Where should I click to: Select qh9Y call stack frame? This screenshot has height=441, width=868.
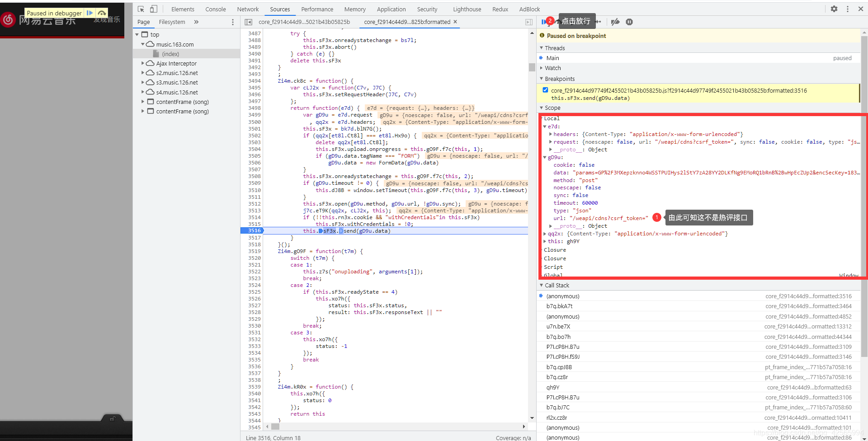(x=698, y=387)
